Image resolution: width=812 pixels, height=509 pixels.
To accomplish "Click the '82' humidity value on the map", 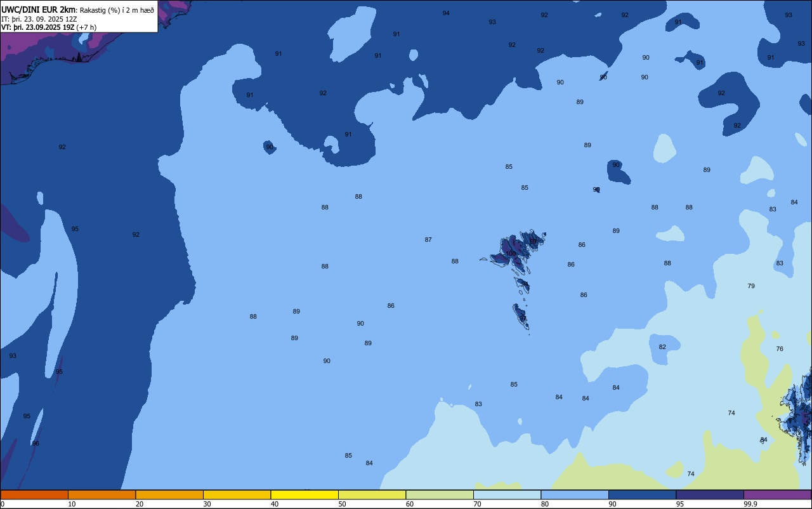I will [x=662, y=347].
